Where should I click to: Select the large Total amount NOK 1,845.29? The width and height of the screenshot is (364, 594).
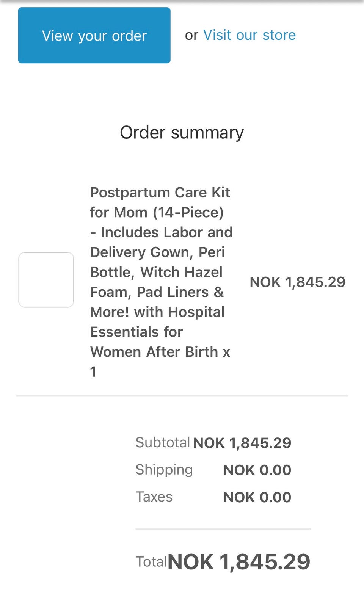tap(239, 561)
